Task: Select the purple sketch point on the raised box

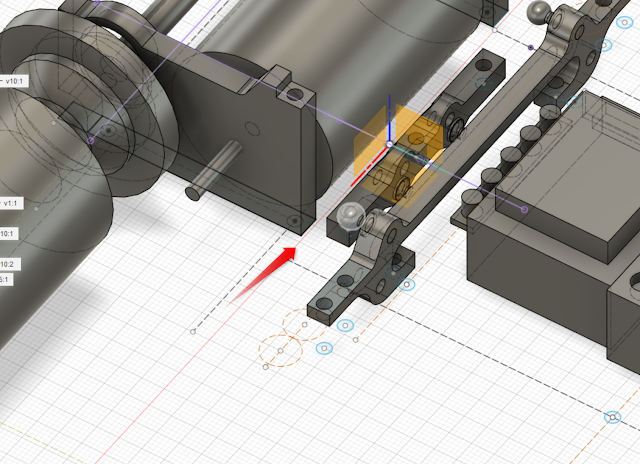Action: 524,210
